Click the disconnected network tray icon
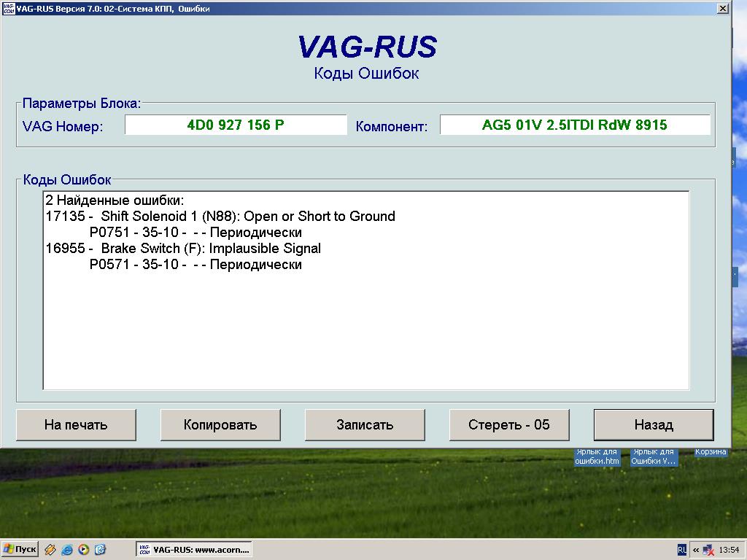Screen dimensions: 747x560 coord(708,550)
